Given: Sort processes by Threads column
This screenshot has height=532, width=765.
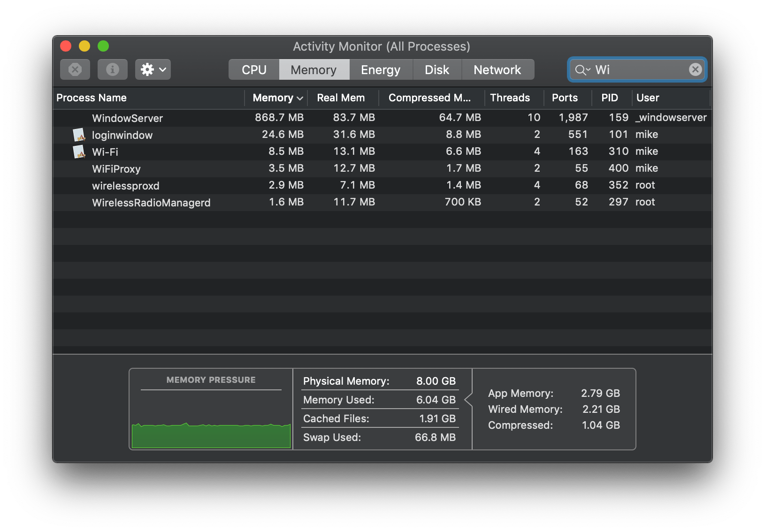Looking at the screenshot, I should coord(510,98).
